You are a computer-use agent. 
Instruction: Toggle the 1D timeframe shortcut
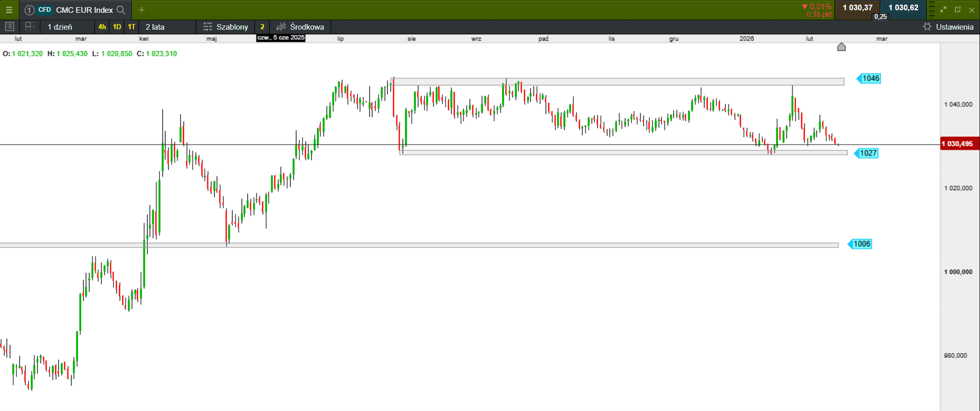click(117, 27)
